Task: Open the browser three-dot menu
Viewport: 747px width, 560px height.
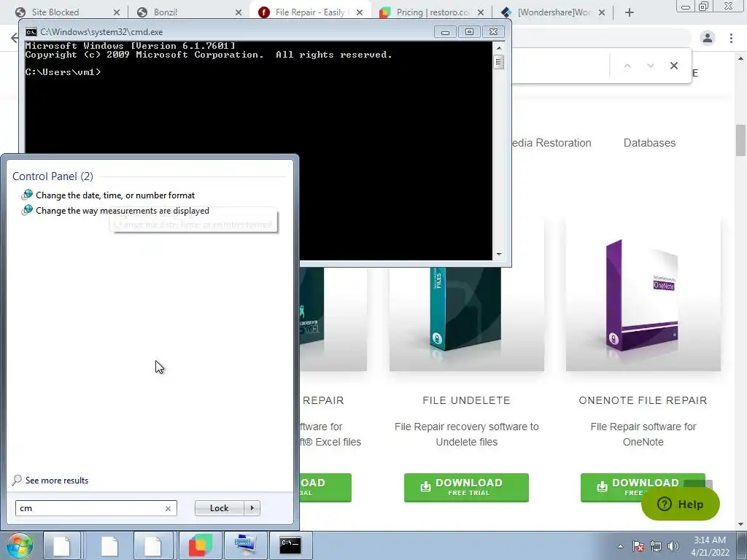Action: (731, 38)
